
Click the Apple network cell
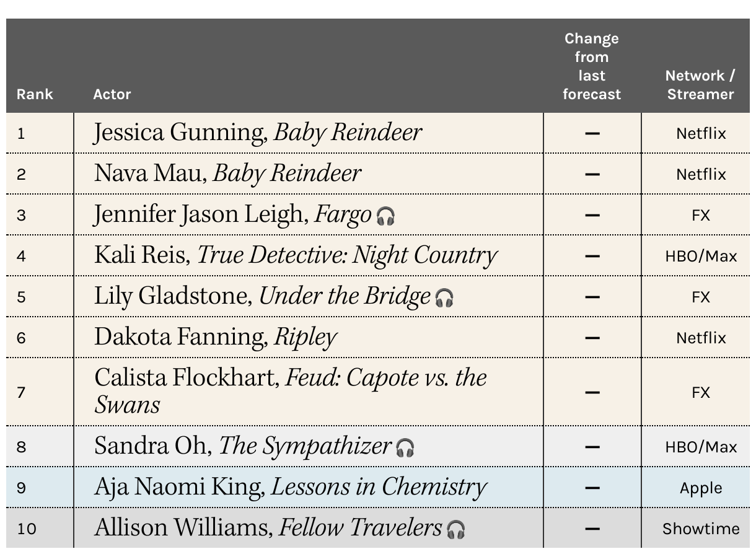[x=701, y=488]
